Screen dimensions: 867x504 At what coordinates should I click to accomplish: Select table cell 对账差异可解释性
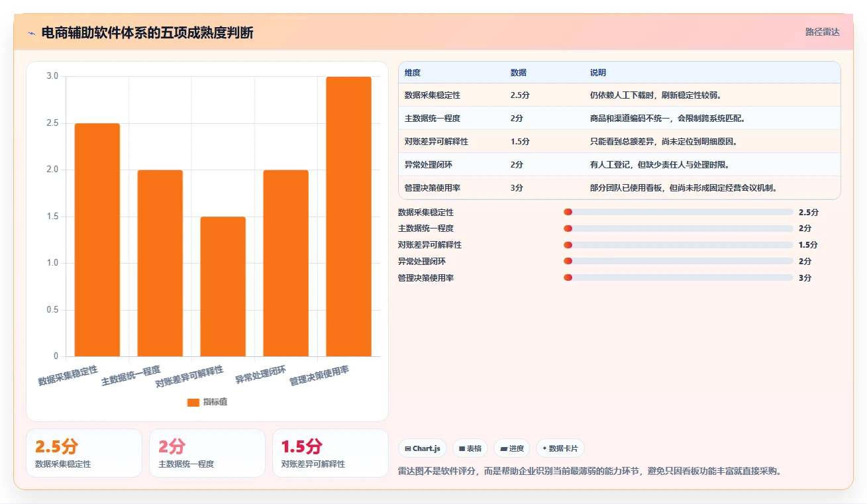436,142
